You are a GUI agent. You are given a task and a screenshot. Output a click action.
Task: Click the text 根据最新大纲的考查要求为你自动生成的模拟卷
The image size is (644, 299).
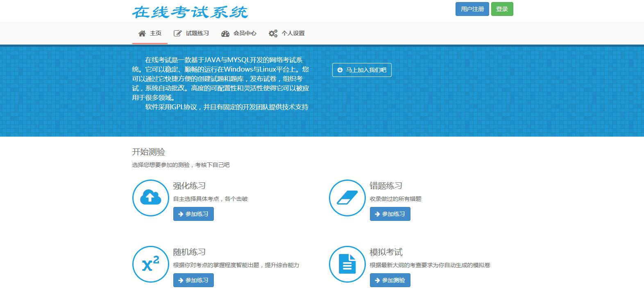coord(430,265)
